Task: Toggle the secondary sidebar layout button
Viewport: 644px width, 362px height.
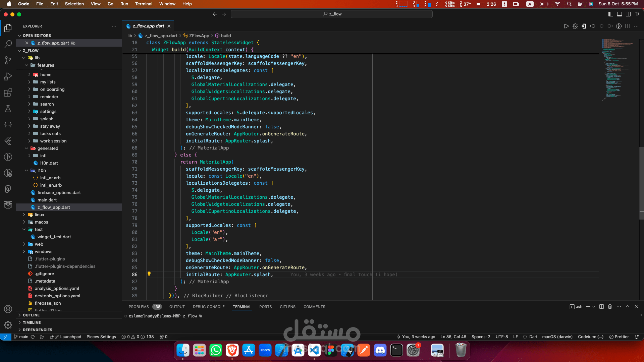Action: click(628, 14)
